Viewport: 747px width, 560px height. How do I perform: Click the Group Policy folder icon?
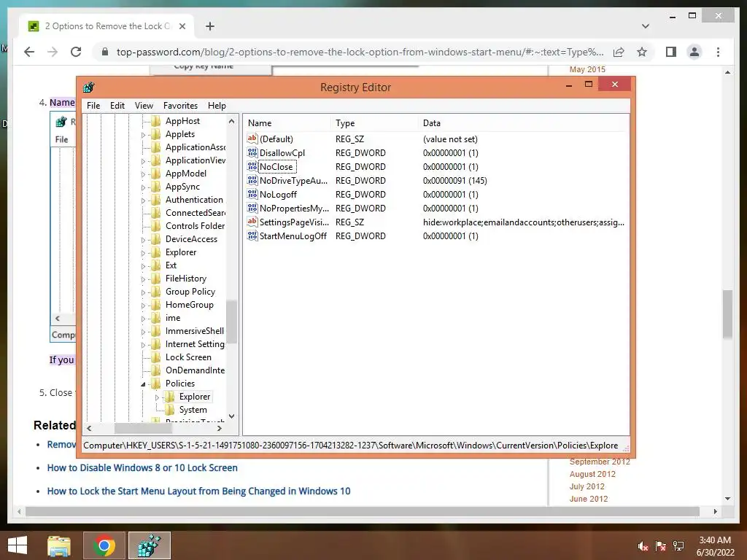click(x=156, y=292)
